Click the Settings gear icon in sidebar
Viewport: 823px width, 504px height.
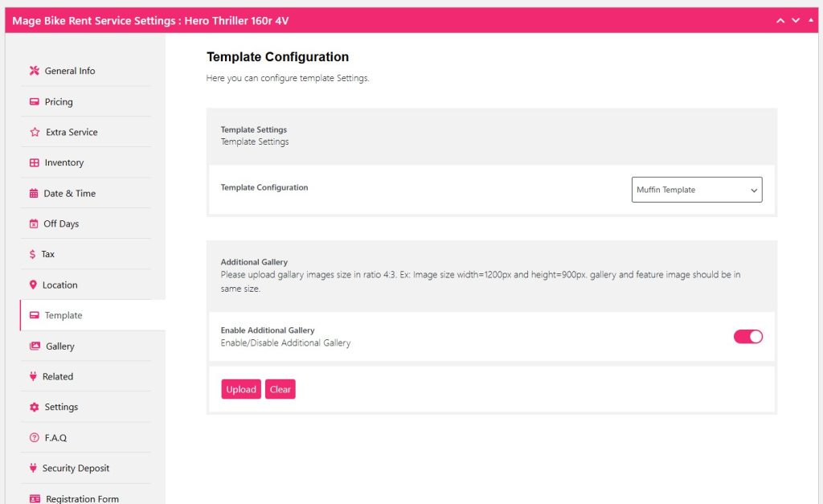(34, 408)
